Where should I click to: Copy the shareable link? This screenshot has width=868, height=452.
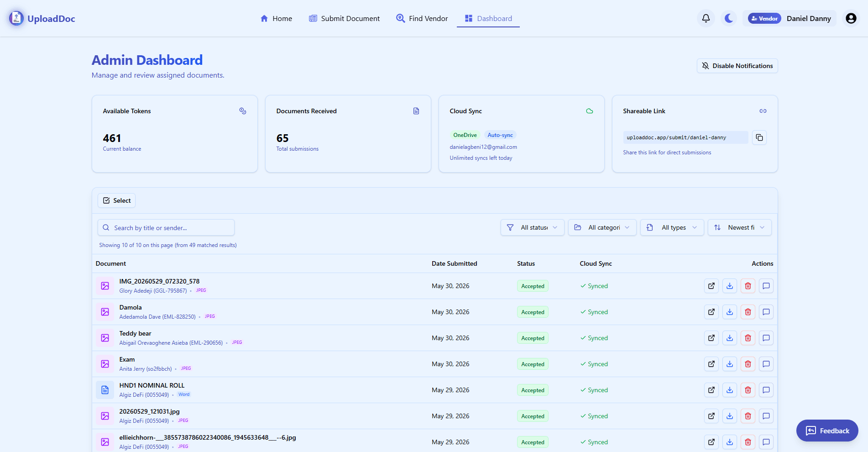[x=759, y=137]
